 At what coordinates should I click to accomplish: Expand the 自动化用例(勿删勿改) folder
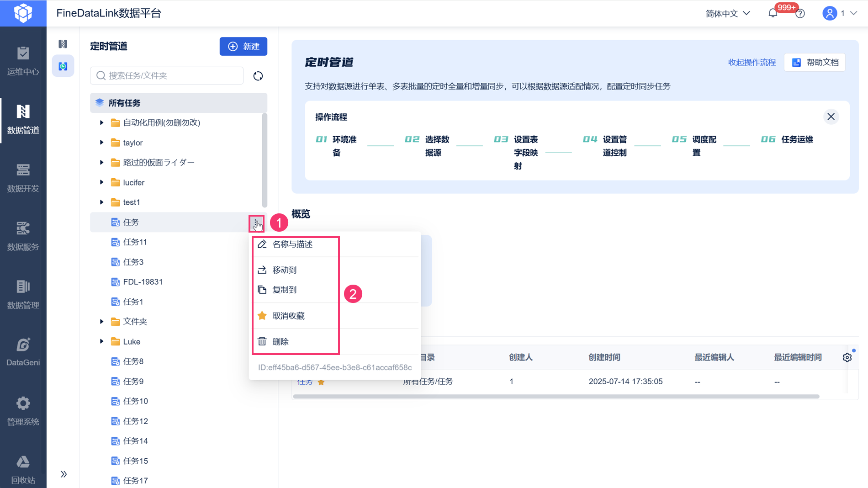click(102, 122)
